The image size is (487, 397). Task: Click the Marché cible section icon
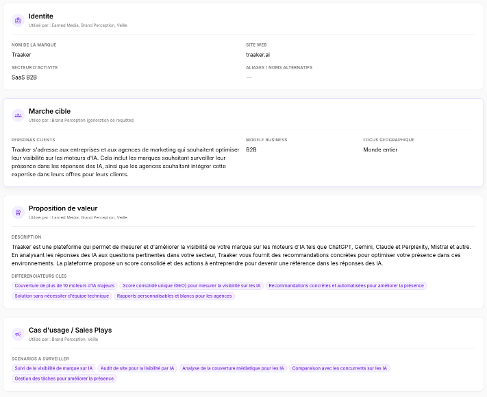18,115
